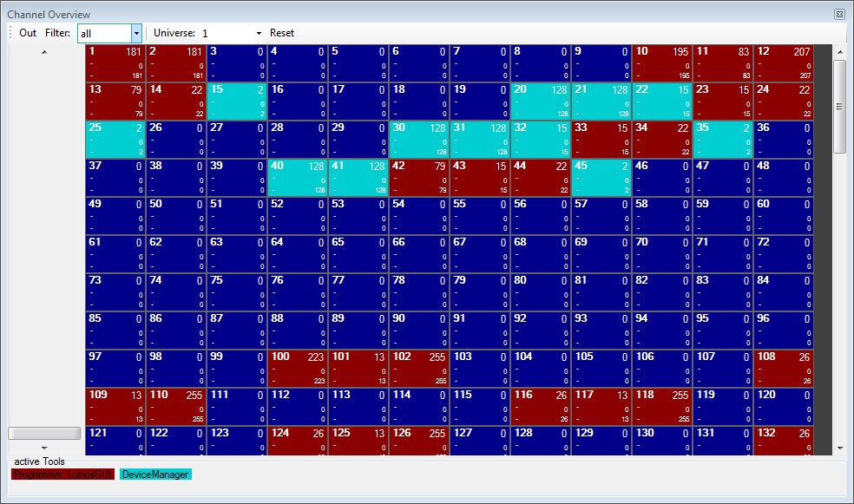854x504 pixels.
Task: Select channel 100 cell with value 223
Action: click(298, 369)
